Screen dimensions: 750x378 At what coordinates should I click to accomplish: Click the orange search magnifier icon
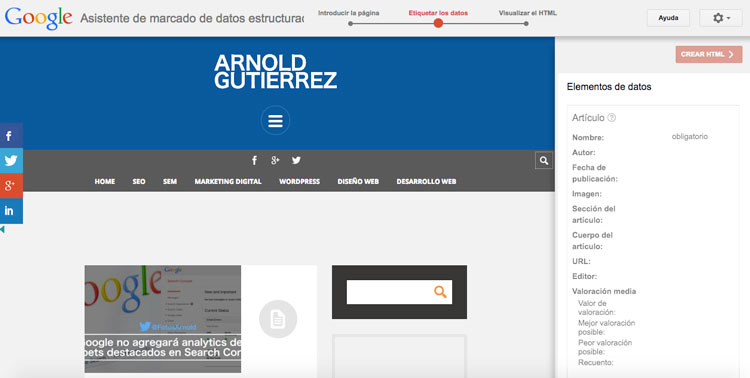pos(440,292)
